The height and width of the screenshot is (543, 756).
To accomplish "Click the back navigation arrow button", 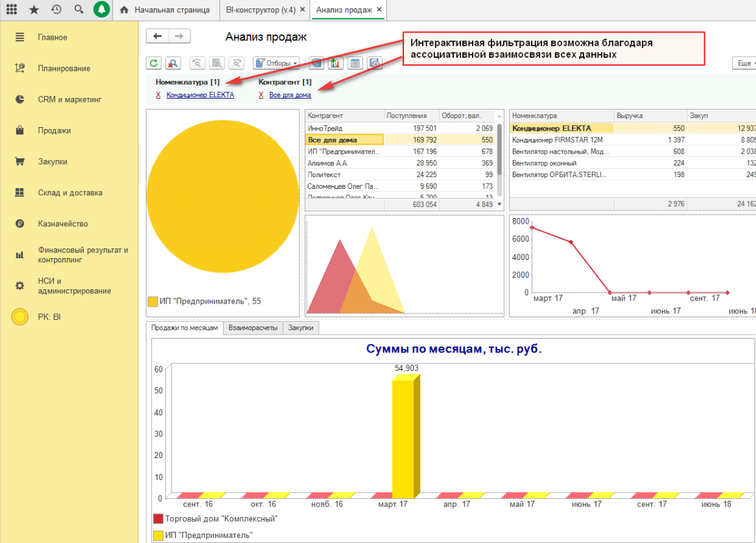I will (x=158, y=36).
